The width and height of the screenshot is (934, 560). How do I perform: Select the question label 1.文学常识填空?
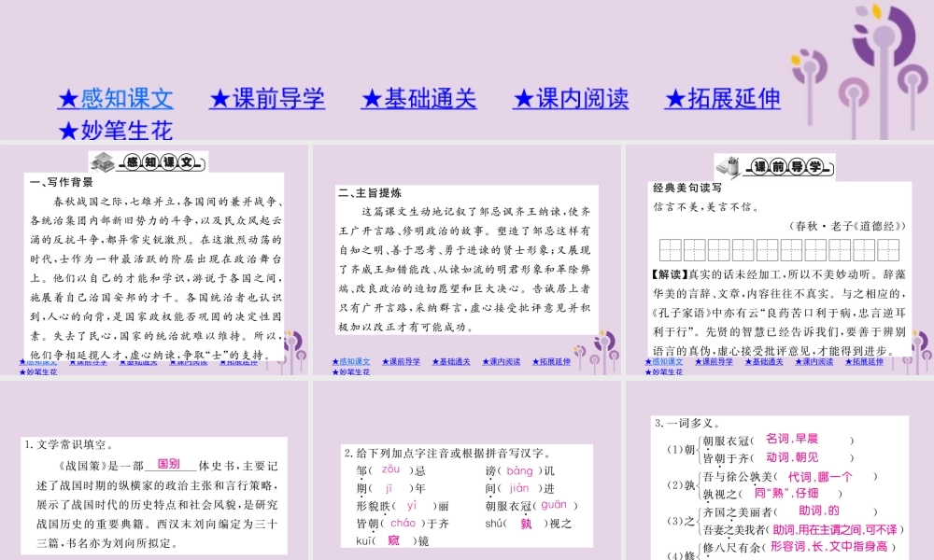coord(69,444)
